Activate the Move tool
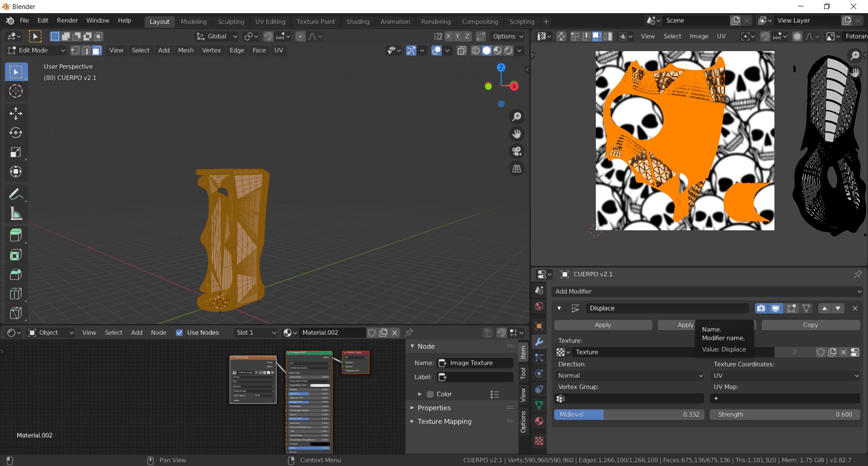The height and width of the screenshot is (466, 868). pos(16,113)
